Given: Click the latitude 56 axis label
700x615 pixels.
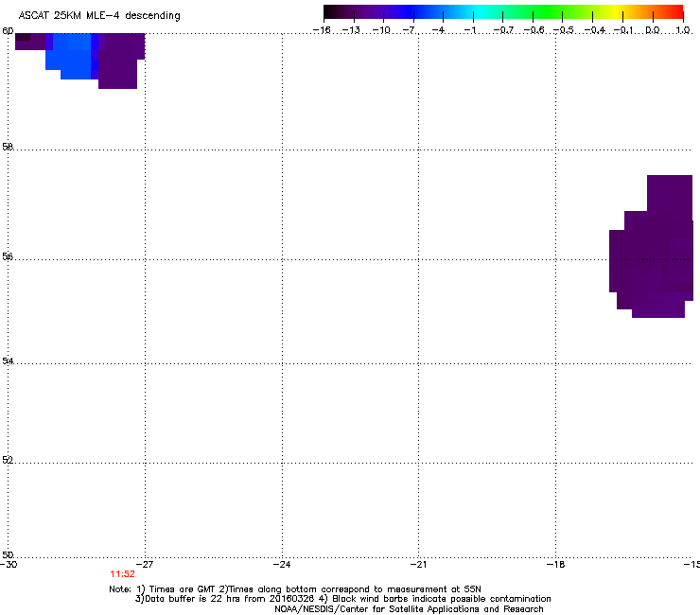Looking at the screenshot, I should click(x=8, y=256).
